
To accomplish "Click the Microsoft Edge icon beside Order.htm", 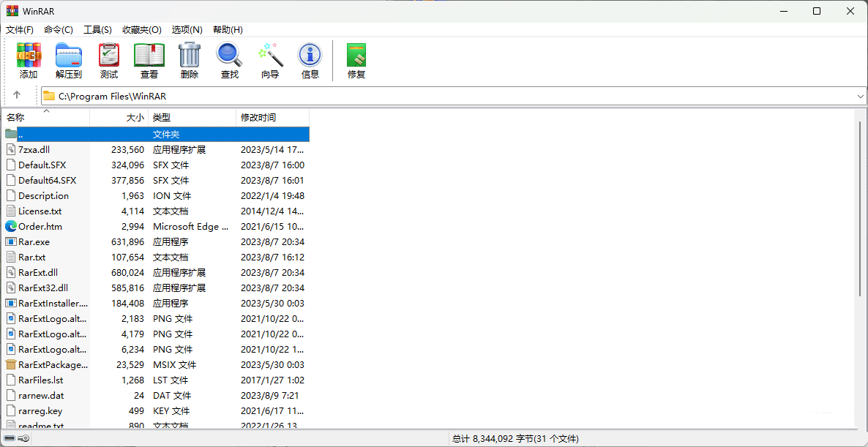I will [x=10, y=226].
